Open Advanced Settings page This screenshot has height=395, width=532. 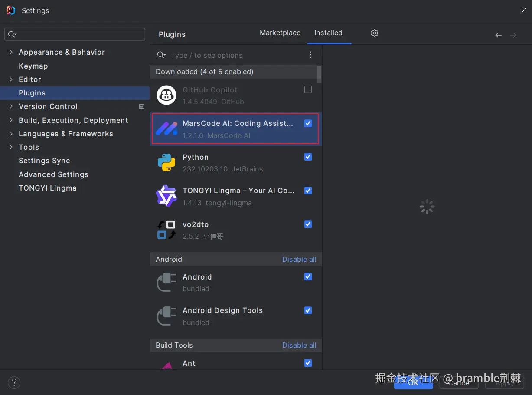pyautogui.click(x=53, y=174)
